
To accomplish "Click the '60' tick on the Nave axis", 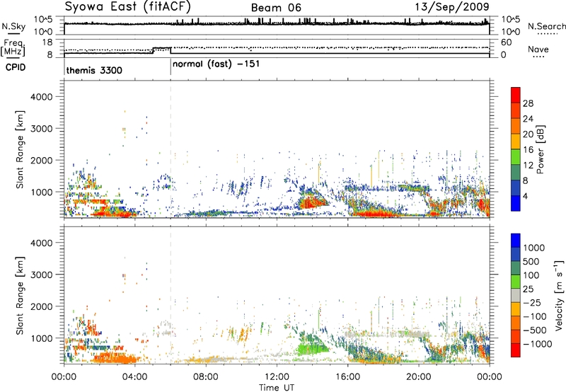I will (507, 42).
